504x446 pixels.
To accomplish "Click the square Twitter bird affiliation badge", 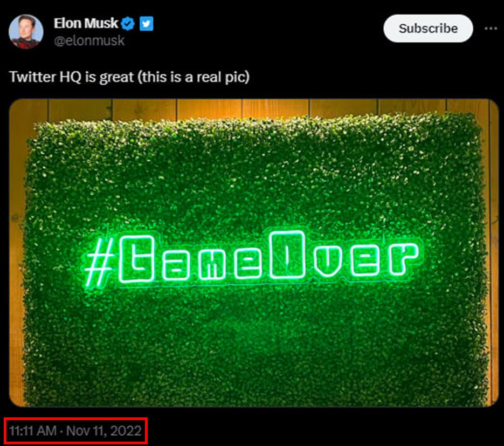I will (146, 24).
